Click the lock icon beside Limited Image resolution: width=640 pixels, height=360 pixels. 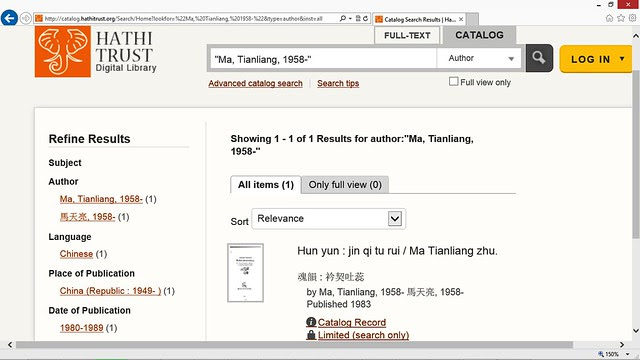311,335
